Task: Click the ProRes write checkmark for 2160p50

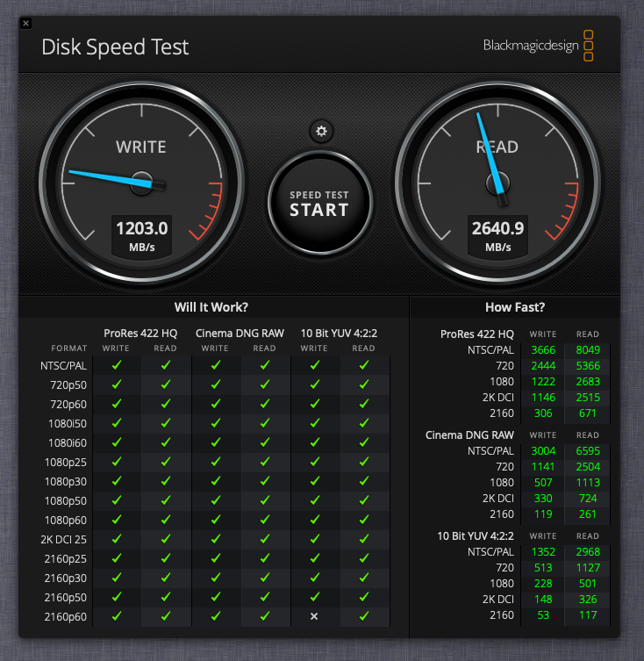Action: click(117, 597)
